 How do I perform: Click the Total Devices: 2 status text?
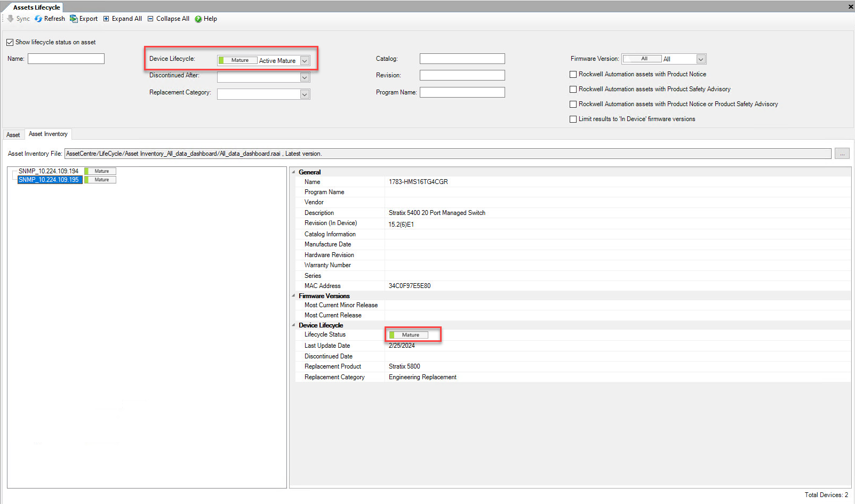pos(826,495)
